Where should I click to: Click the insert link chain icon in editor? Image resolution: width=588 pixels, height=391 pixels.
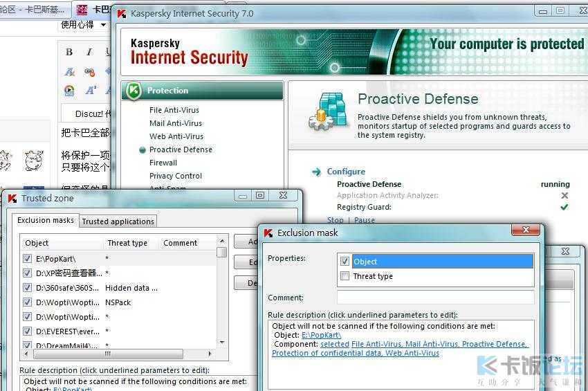point(89,72)
